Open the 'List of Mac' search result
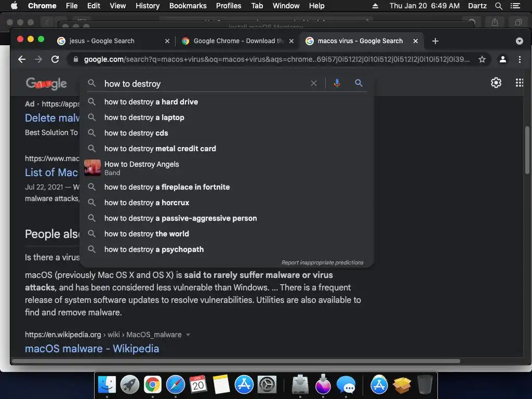The width and height of the screenshot is (532, 399). click(x=51, y=172)
